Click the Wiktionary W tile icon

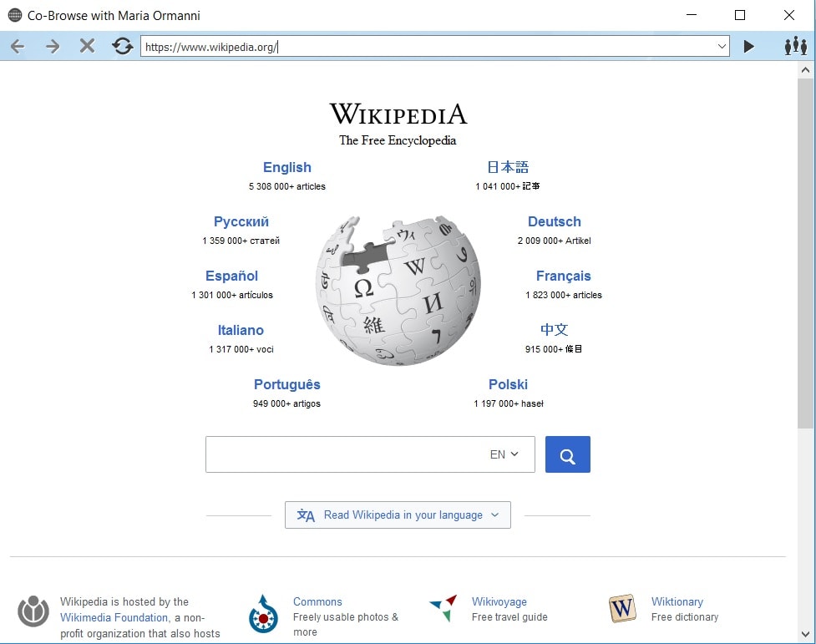point(622,608)
